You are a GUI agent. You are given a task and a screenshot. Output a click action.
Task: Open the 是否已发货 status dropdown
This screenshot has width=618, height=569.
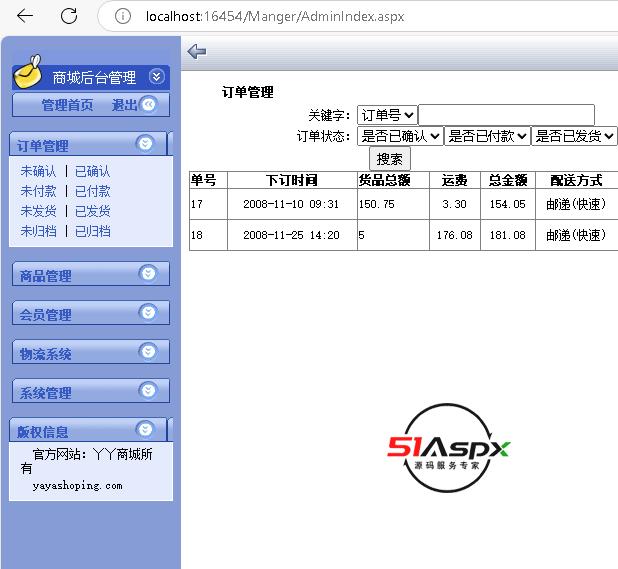click(x=574, y=136)
